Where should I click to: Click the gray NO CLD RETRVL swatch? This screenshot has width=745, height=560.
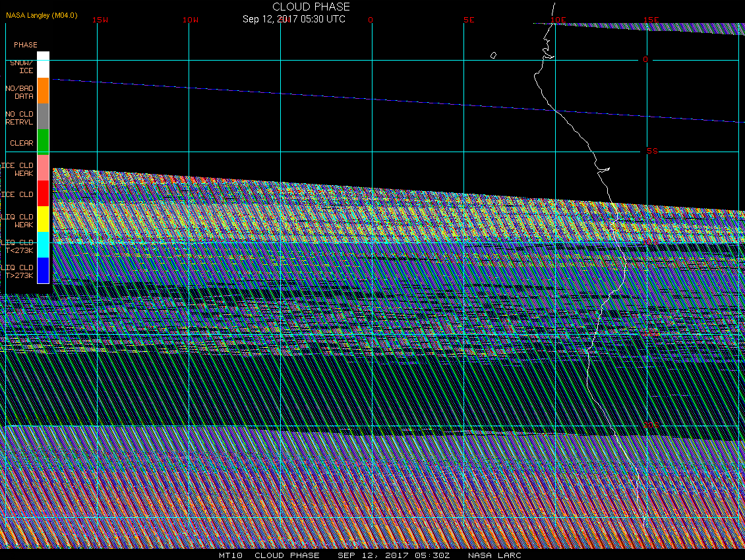[x=44, y=117]
